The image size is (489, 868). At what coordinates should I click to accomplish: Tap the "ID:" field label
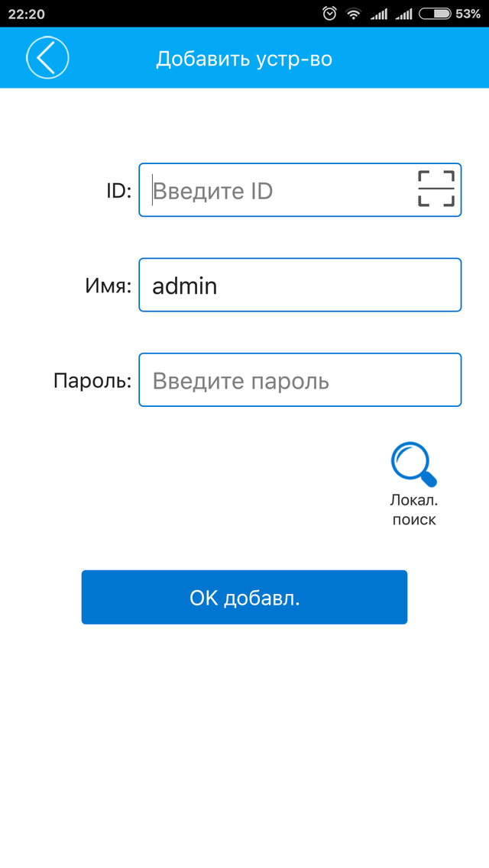point(118,191)
